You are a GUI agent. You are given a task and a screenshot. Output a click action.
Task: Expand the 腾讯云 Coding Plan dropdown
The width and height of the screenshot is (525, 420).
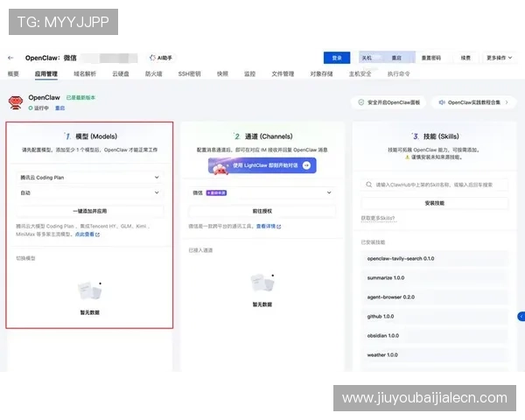tap(89, 178)
